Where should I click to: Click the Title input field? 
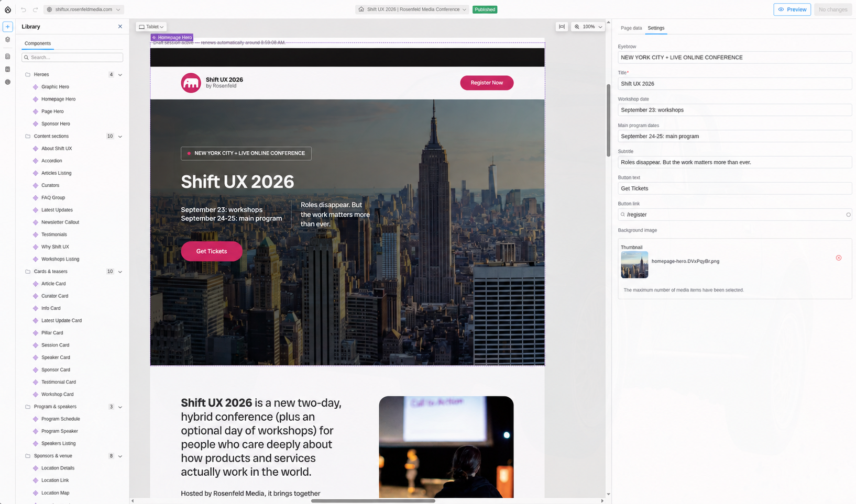734,84
